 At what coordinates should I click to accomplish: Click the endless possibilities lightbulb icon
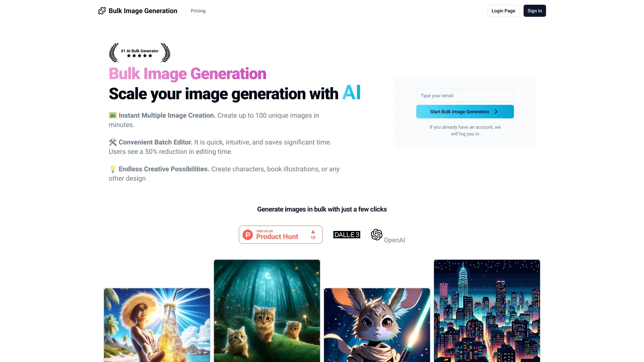112,169
